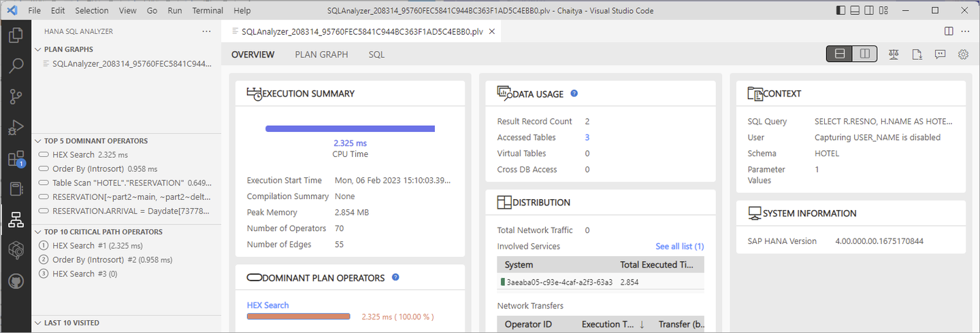This screenshot has height=333, width=980.
Task: Click the notebook icon in activity bar
Action: [x=16, y=189]
